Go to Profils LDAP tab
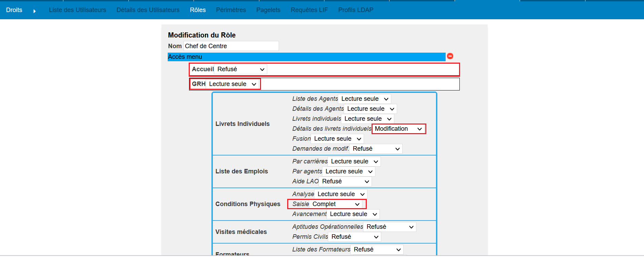 point(355,10)
